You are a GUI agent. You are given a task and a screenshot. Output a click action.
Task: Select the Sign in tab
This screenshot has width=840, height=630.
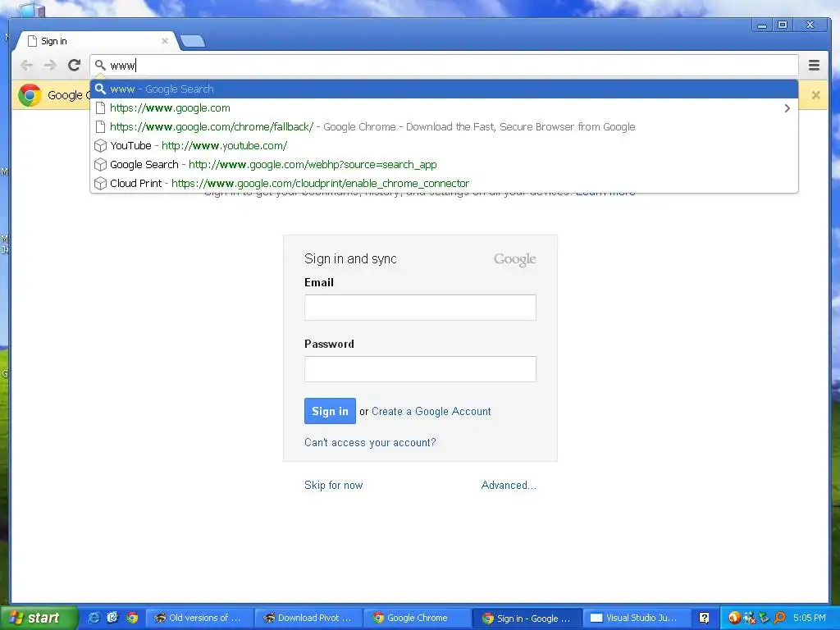[97, 41]
